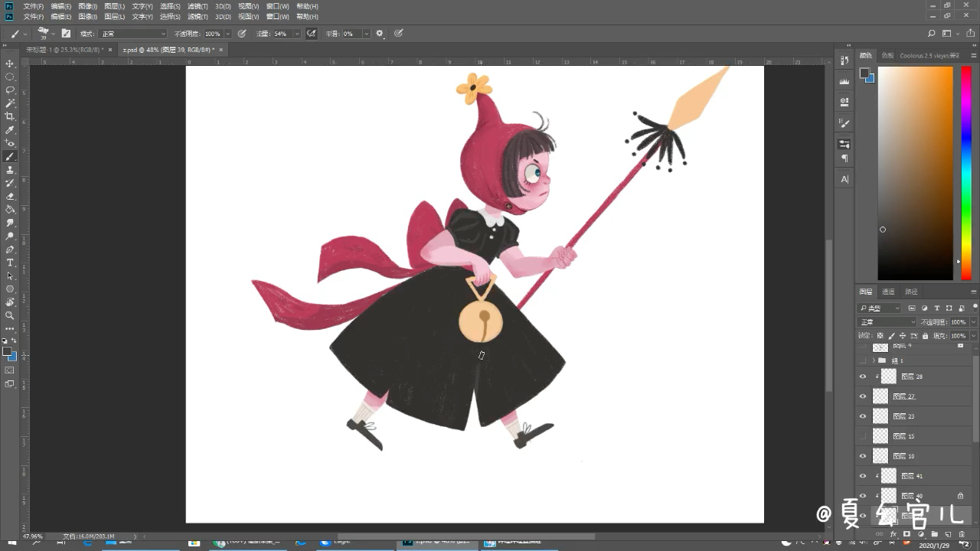Hide layer 图层 41
980x551 pixels.
point(863,476)
